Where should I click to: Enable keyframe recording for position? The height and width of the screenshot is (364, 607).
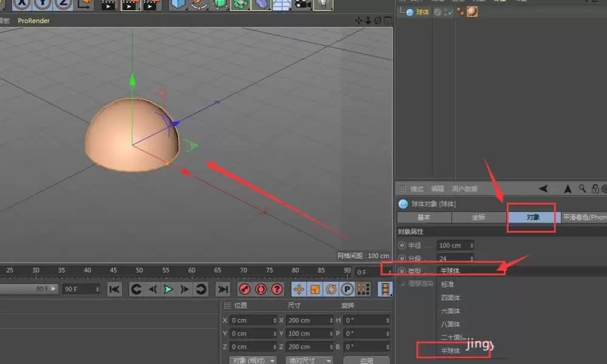click(x=299, y=289)
